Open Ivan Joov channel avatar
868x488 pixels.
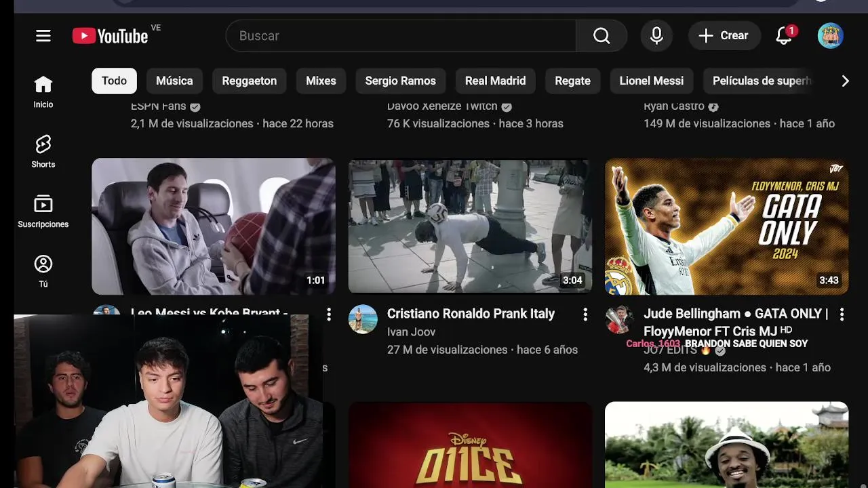pos(363,319)
